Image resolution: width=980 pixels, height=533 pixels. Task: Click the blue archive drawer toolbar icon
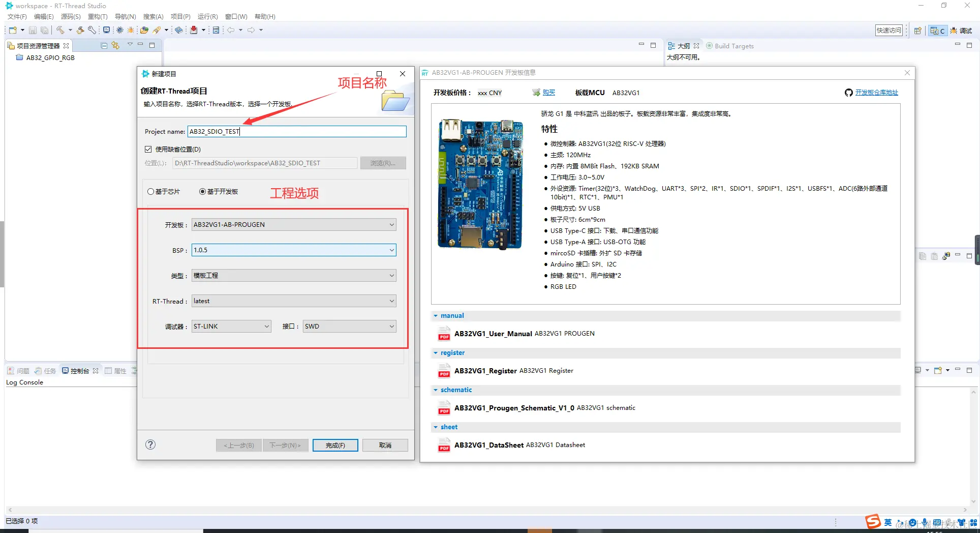pos(216,30)
